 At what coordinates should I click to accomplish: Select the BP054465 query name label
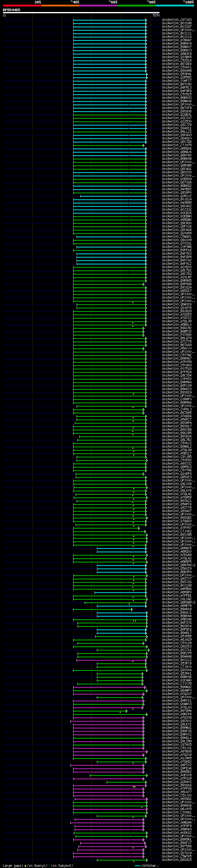coord(11,10)
